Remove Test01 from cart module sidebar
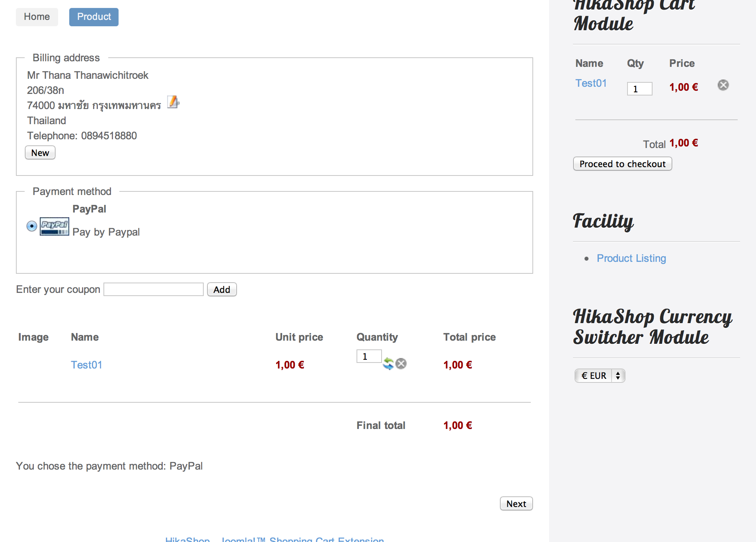The height and width of the screenshot is (542, 756). click(x=723, y=85)
